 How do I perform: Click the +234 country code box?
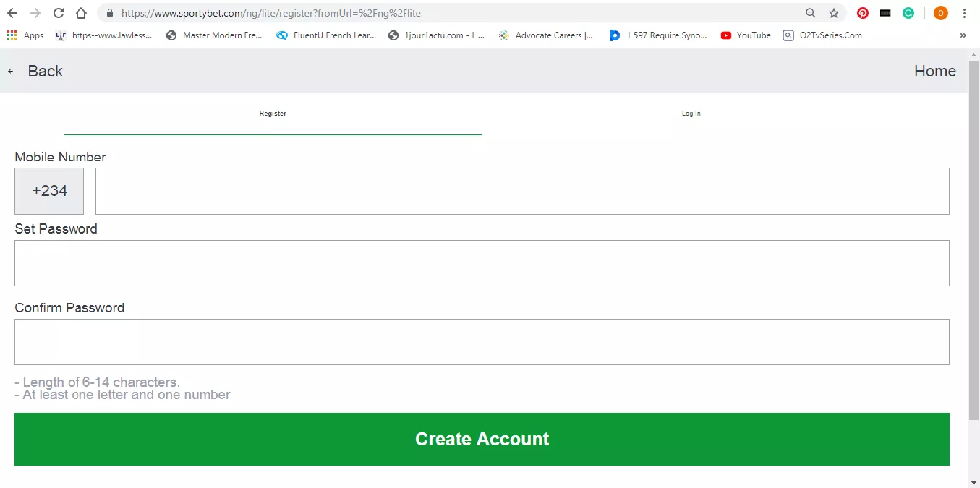click(x=48, y=191)
